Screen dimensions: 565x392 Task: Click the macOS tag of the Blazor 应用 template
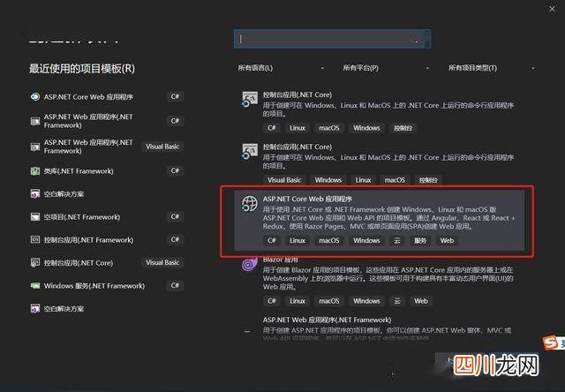[329, 301]
